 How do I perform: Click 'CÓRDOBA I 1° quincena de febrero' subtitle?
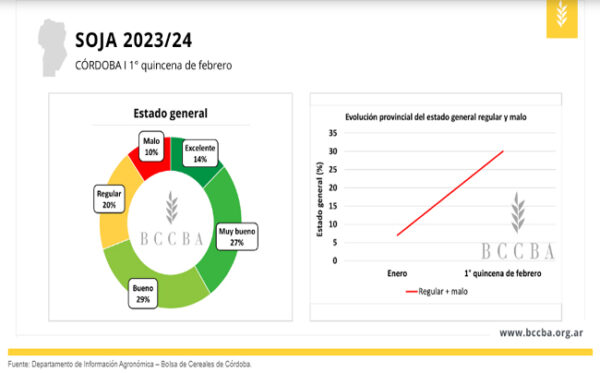pyautogui.click(x=153, y=65)
